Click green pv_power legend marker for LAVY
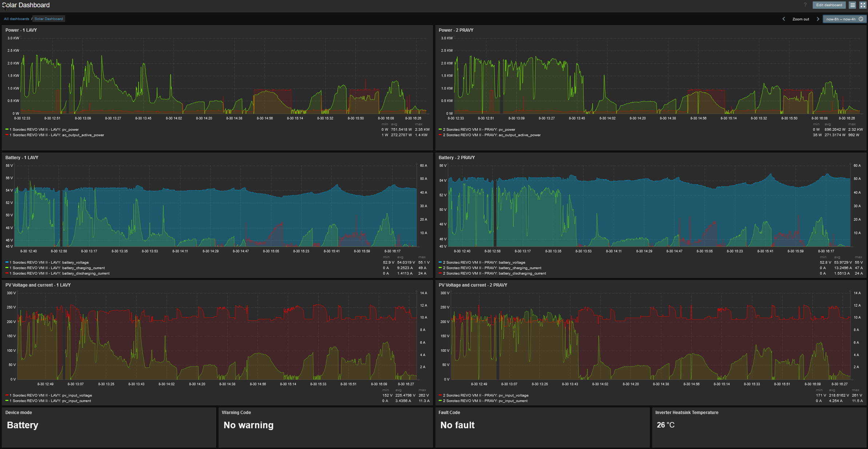 (7, 129)
